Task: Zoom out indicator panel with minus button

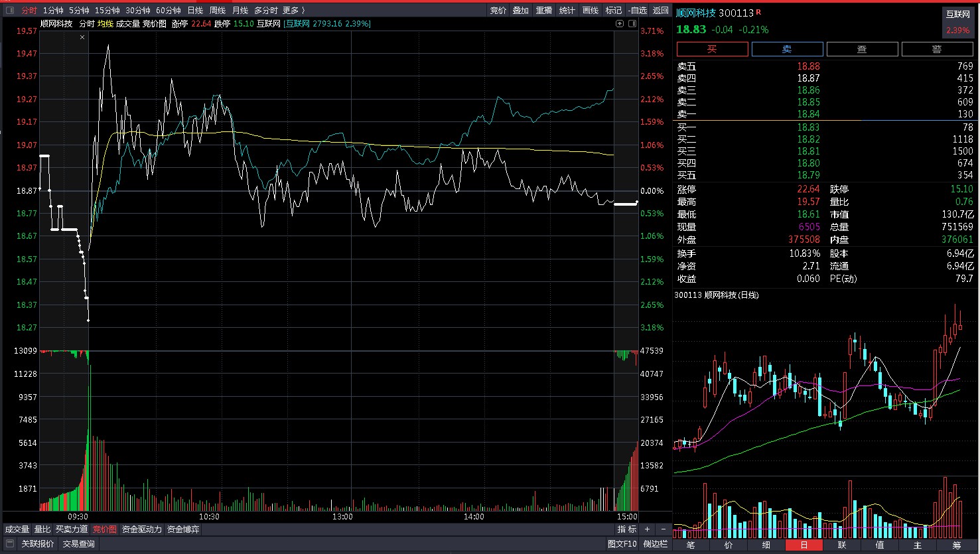Action: [x=663, y=529]
